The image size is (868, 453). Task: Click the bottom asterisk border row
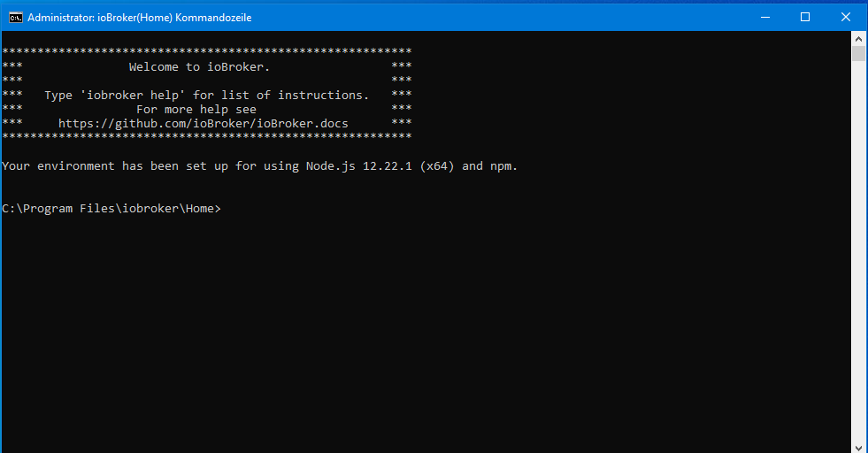coord(206,137)
